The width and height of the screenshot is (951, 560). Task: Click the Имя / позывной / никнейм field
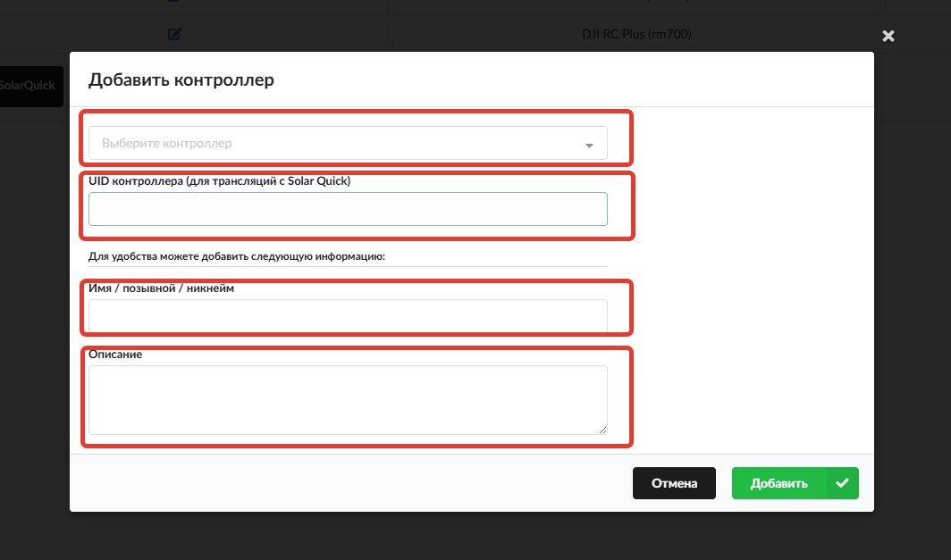point(348,316)
